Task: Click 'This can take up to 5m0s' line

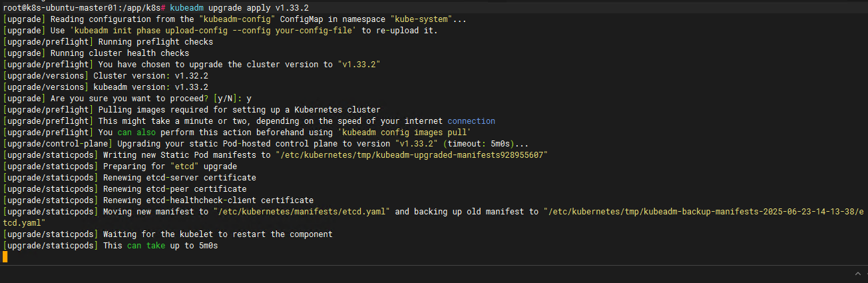Action: point(110,245)
